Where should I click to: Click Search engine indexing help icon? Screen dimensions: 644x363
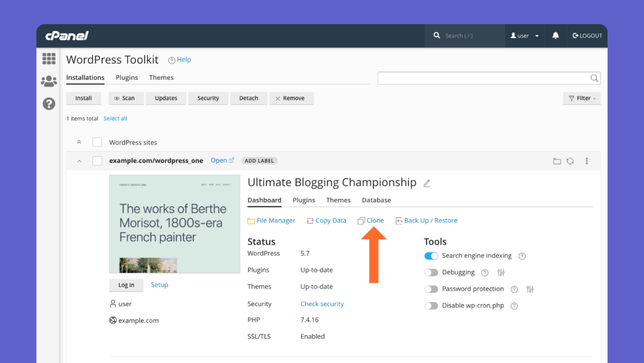point(522,256)
